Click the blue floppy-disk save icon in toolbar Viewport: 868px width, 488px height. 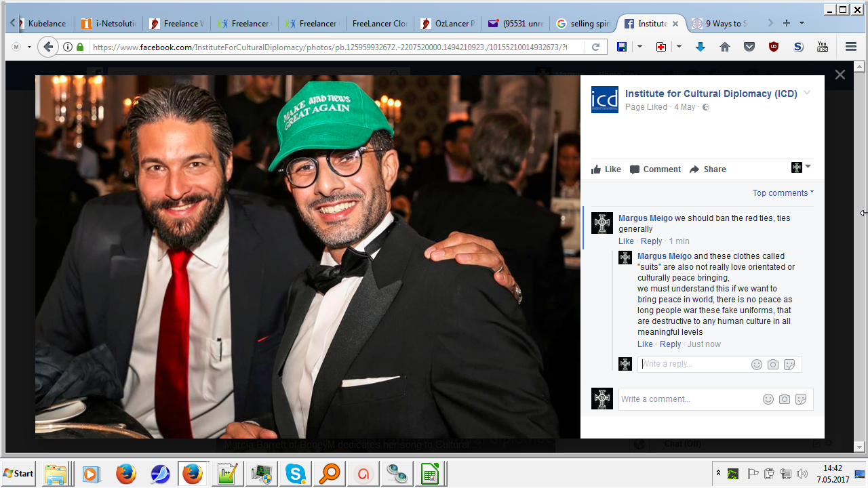tap(622, 47)
